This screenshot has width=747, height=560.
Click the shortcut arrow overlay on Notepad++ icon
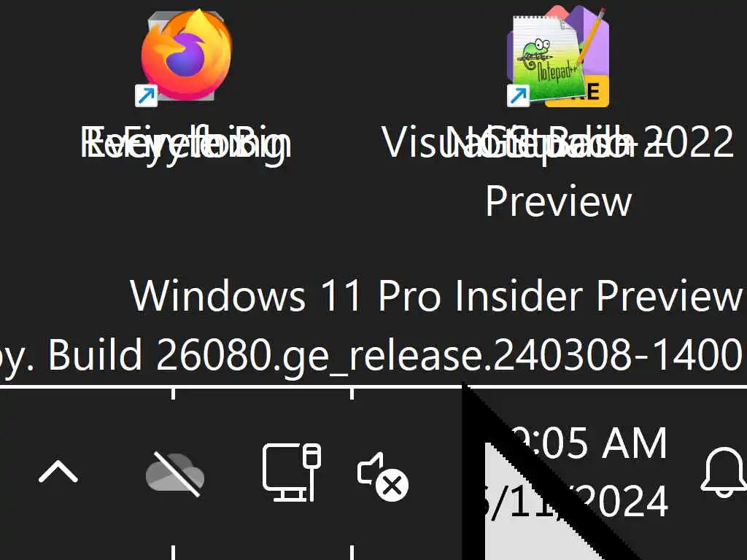tap(519, 96)
